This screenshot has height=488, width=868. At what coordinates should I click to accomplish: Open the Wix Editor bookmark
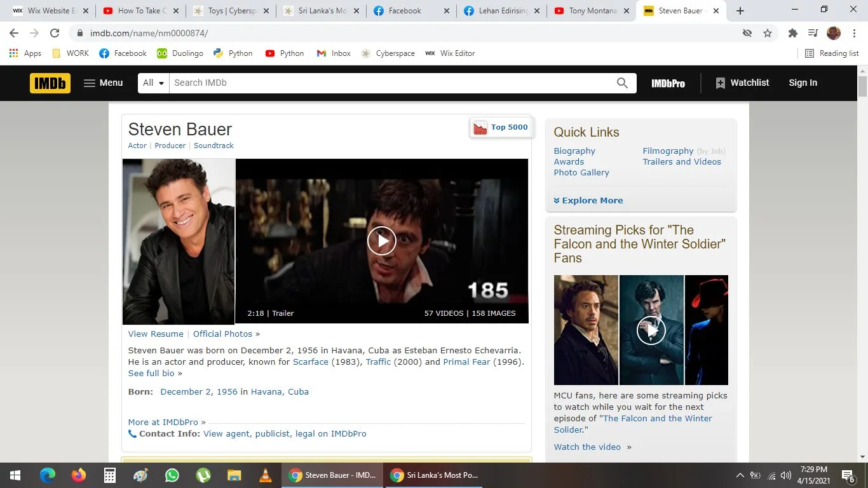click(450, 53)
